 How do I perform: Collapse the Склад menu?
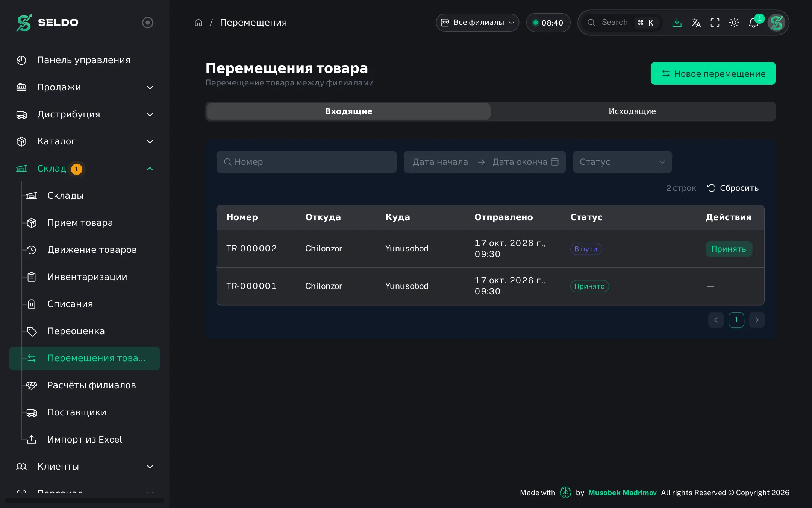coord(85,169)
